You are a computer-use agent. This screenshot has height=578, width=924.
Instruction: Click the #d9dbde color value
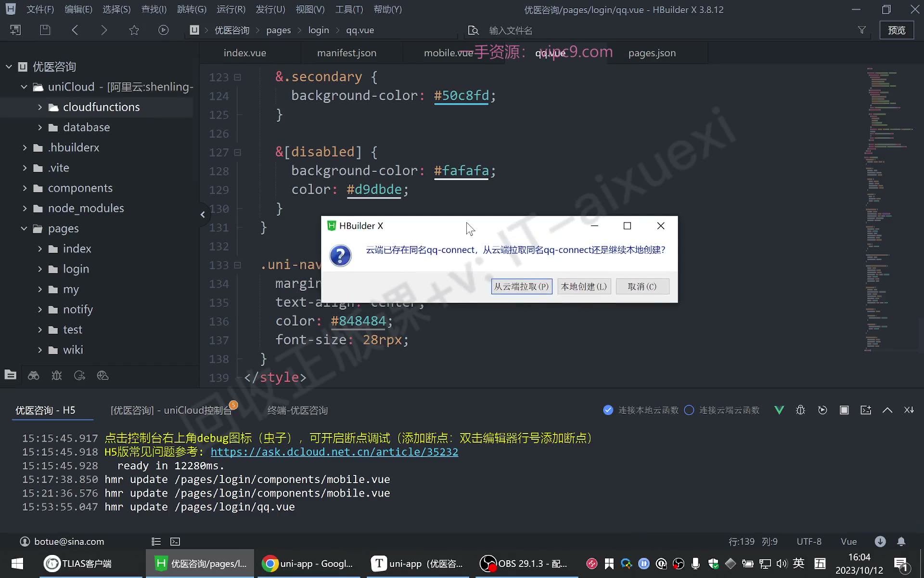(x=374, y=189)
